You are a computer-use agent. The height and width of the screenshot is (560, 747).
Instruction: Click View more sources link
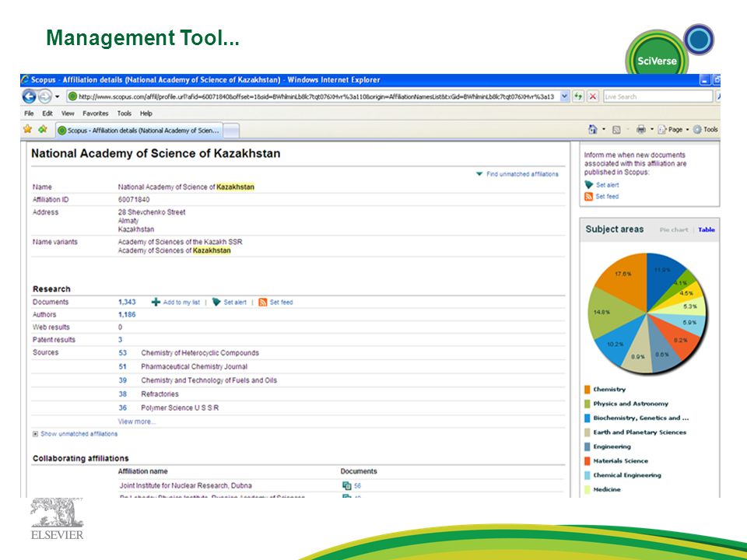click(137, 422)
